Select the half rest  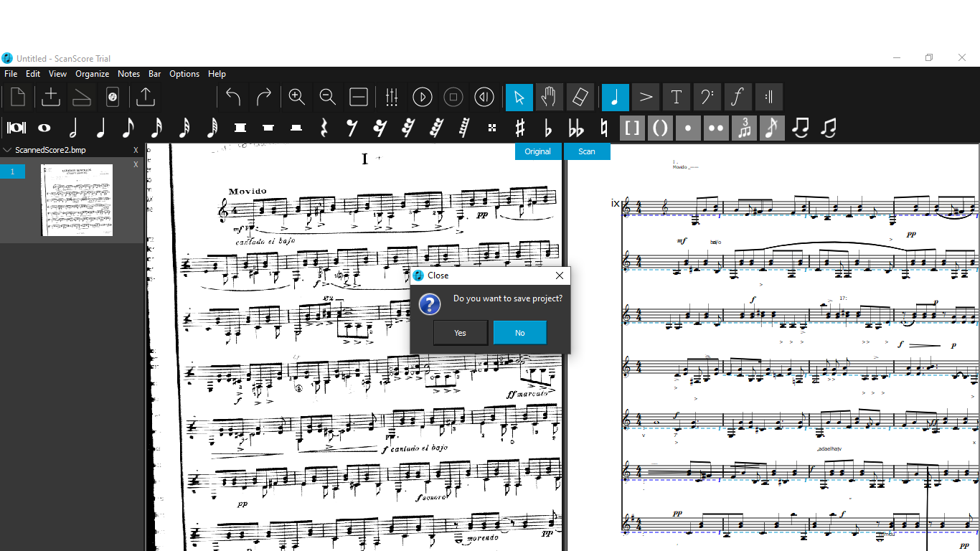pyautogui.click(x=296, y=128)
